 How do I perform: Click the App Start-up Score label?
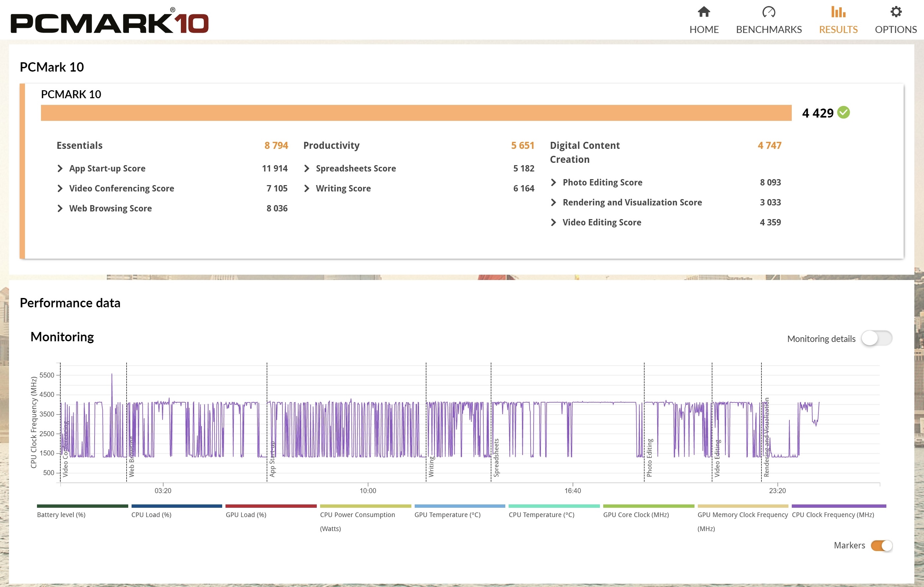(x=108, y=168)
